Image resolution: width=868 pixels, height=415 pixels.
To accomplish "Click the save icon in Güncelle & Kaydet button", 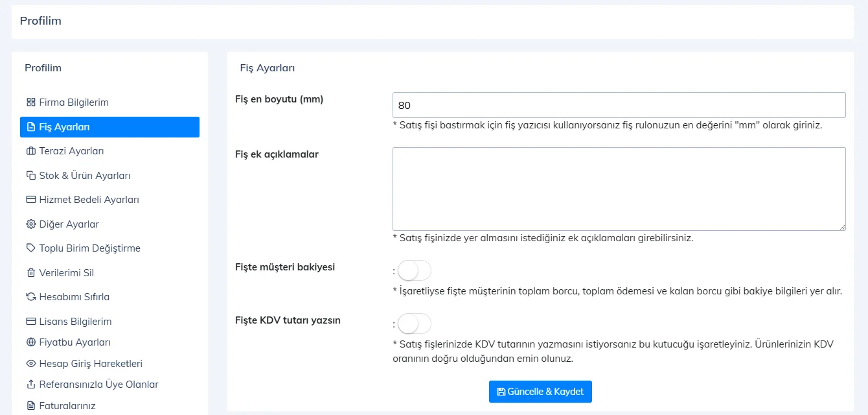I will click(x=501, y=392).
